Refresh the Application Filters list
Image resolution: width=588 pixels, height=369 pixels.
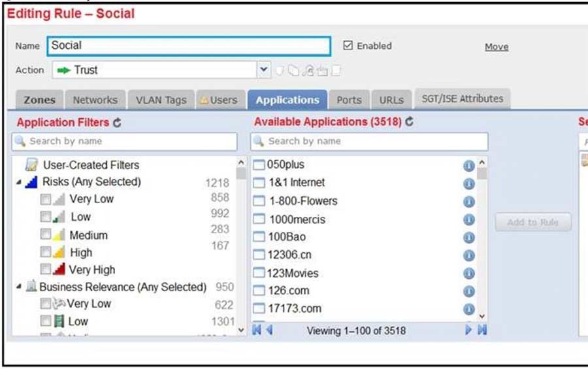coord(117,122)
